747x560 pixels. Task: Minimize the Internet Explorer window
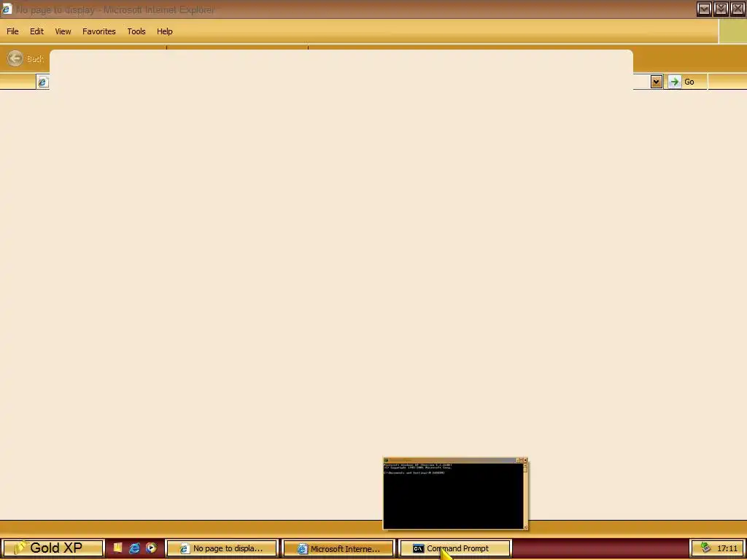tap(704, 9)
